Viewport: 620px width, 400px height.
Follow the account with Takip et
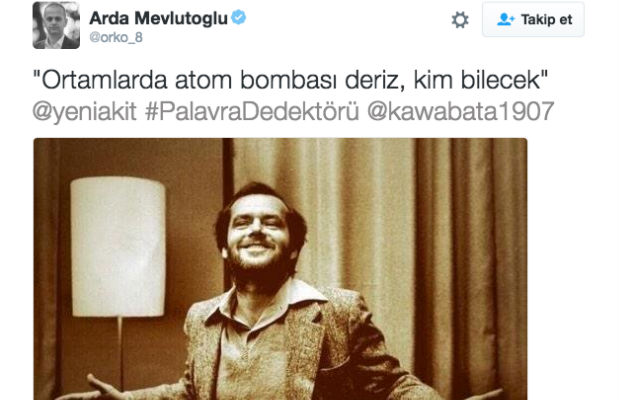tap(533, 19)
